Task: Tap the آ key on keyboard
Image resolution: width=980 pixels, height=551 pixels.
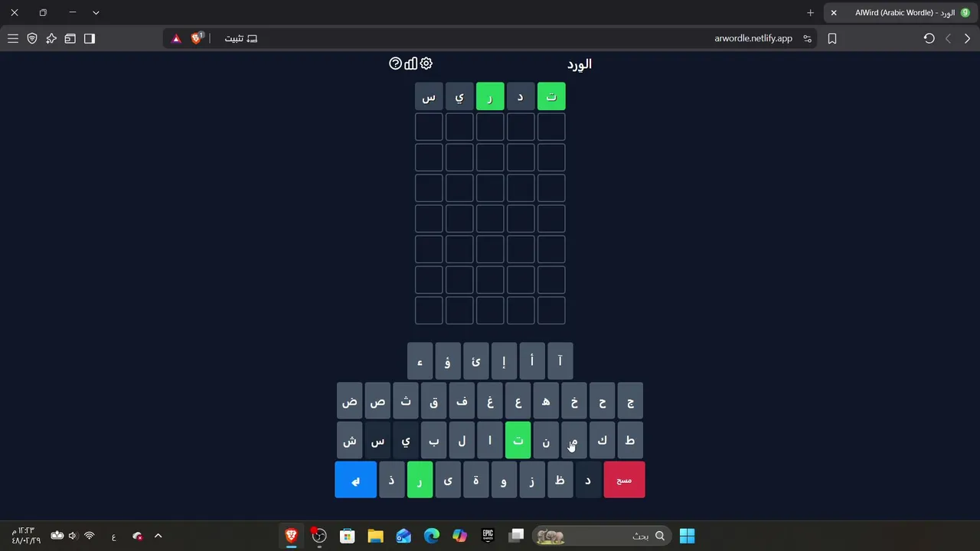Action: [x=560, y=361]
